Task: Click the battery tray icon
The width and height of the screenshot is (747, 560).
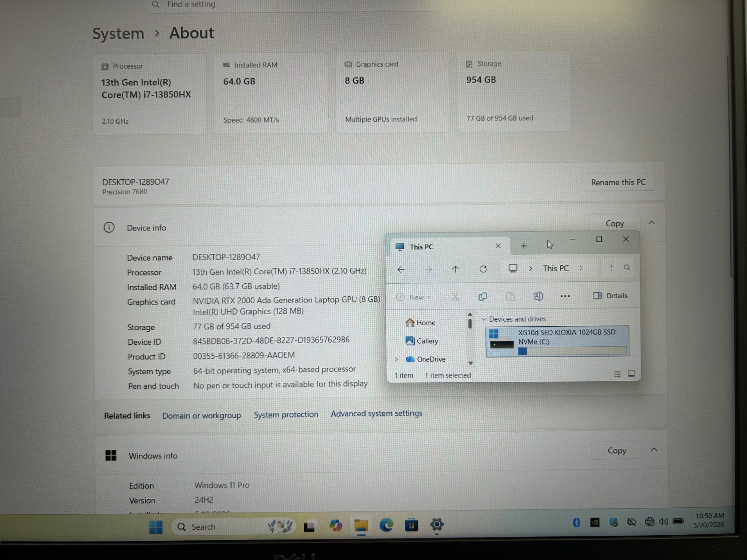Action: [x=678, y=521]
